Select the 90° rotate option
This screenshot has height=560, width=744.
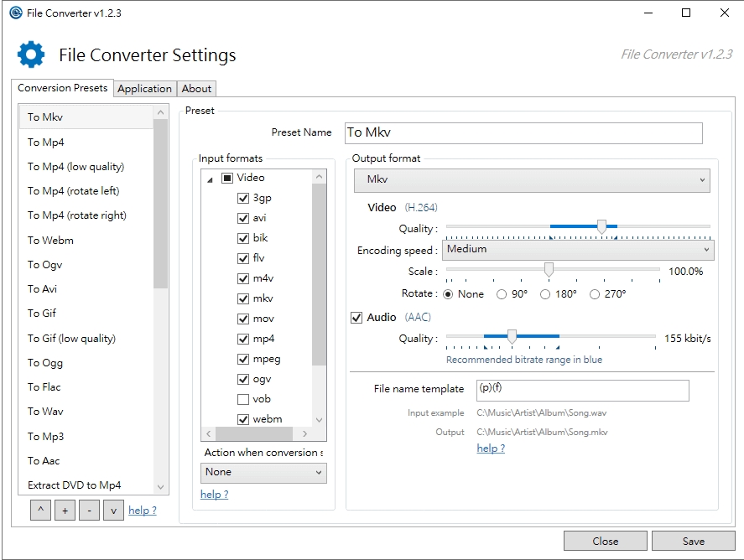tap(502, 294)
